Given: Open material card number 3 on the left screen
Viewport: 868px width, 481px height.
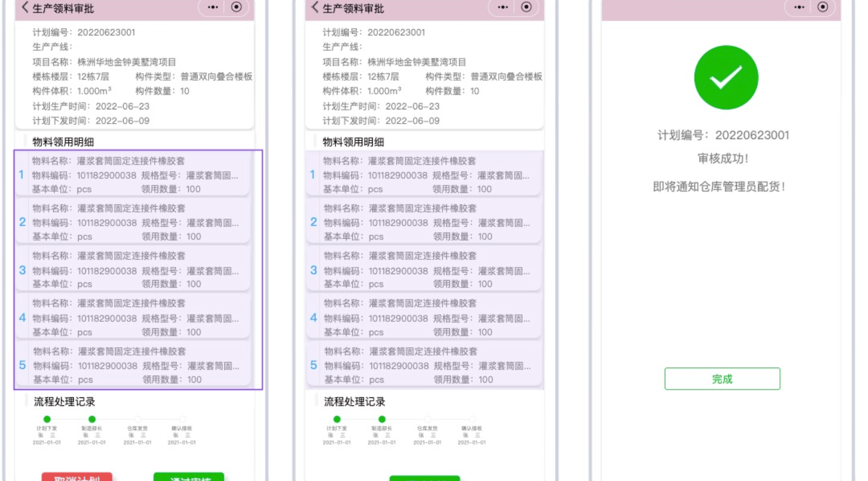Looking at the screenshot, I should click(133, 270).
